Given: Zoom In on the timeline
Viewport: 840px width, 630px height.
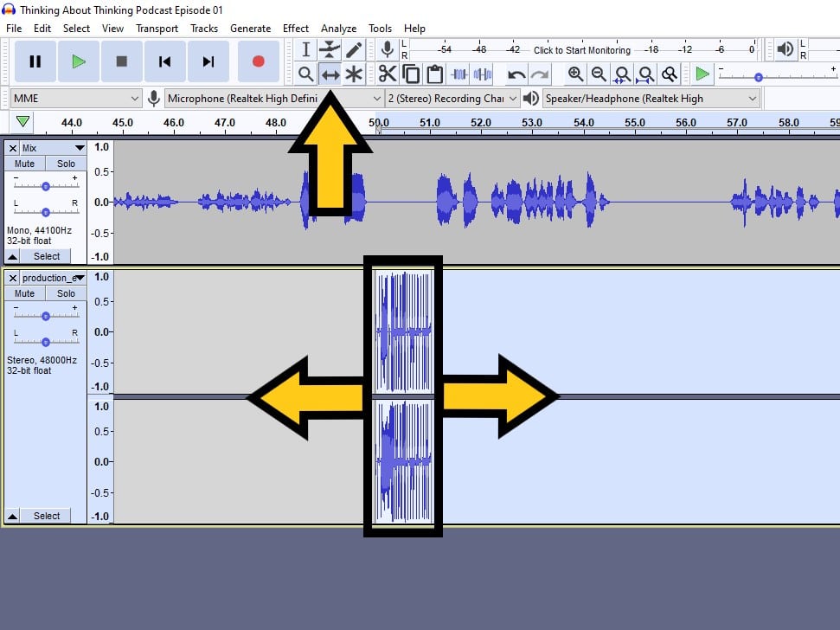Looking at the screenshot, I should coord(575,74).
